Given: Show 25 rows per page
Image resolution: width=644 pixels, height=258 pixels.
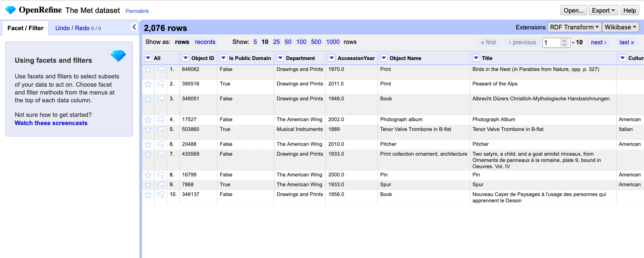Looking at the screenshot, I should [276, 42].
